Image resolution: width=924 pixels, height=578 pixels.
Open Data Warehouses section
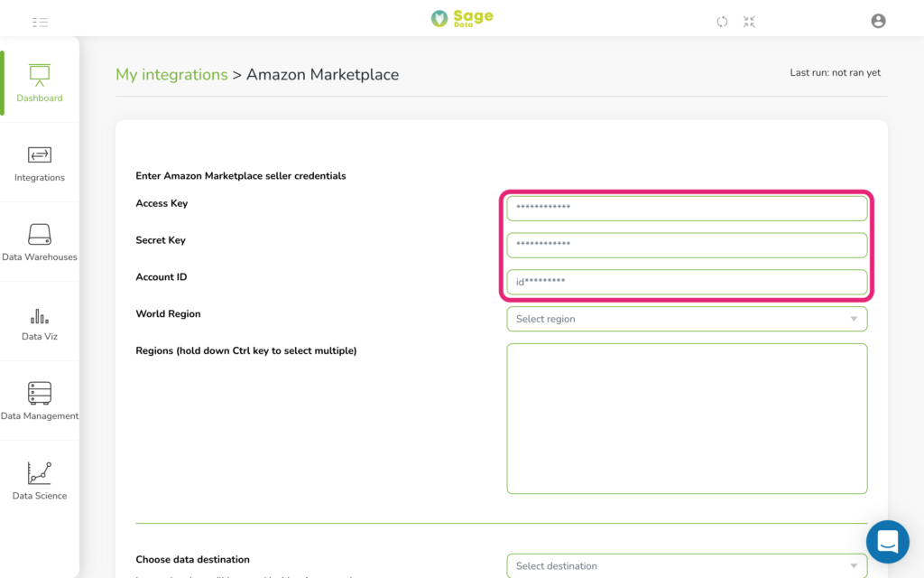(40, 242)
